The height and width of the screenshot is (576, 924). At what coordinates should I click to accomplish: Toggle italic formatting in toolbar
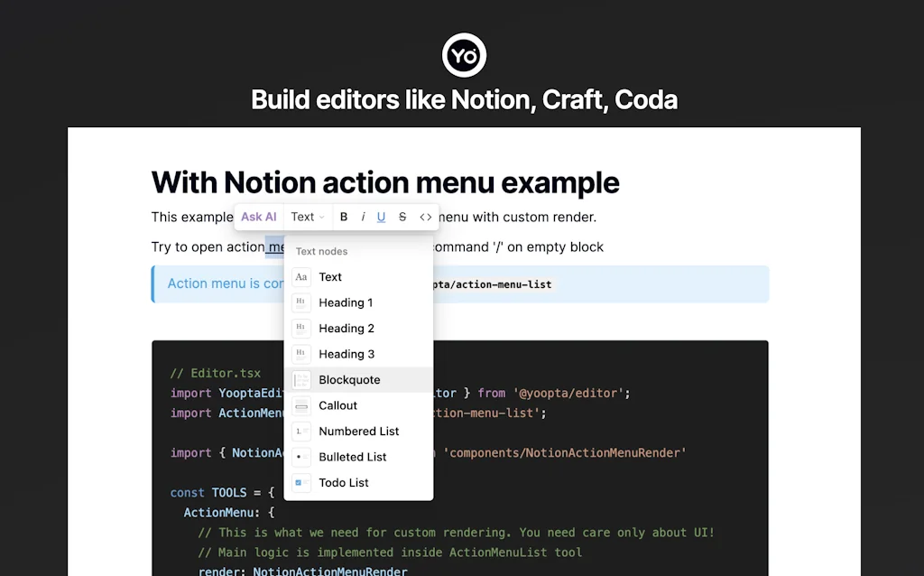363,217
